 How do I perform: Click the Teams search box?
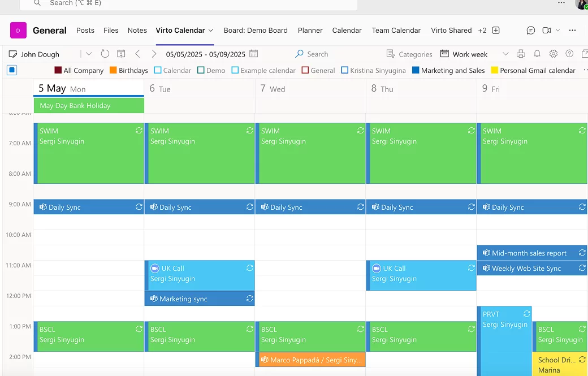coord(189,4)
